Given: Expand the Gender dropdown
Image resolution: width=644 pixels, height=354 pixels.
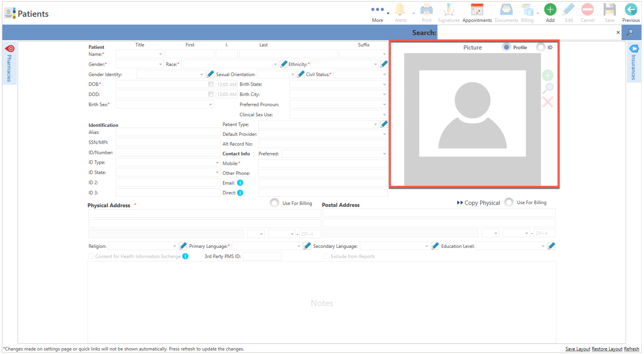Looking at the screenshot, I should (x=160, y=64).
